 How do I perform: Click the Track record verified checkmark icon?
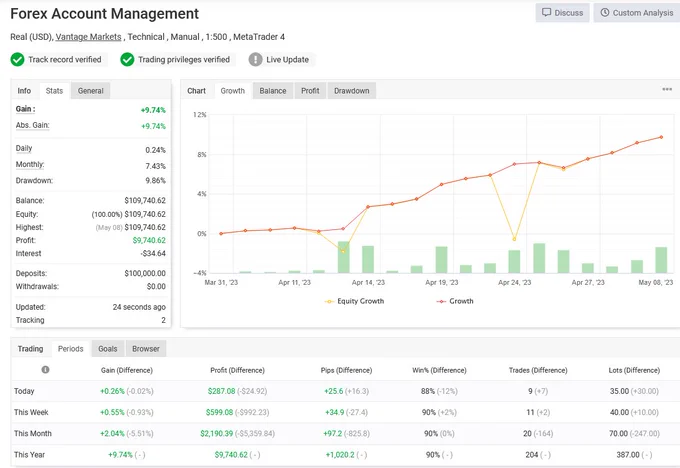tap(17, 59)
